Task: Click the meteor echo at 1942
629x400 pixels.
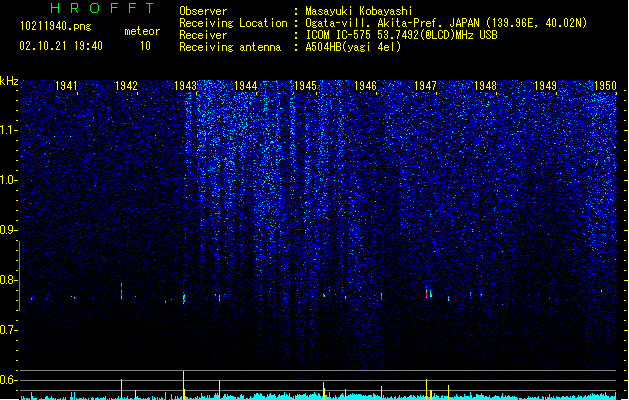Action: (122, 291)
